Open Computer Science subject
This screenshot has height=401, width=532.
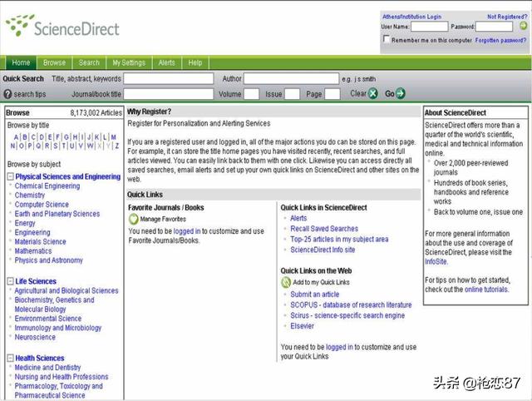click(42, 205)
